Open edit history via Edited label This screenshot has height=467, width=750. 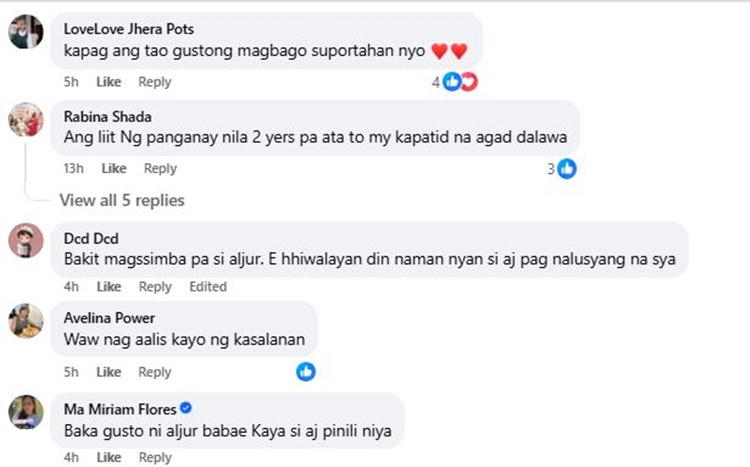tap(208, 287)
